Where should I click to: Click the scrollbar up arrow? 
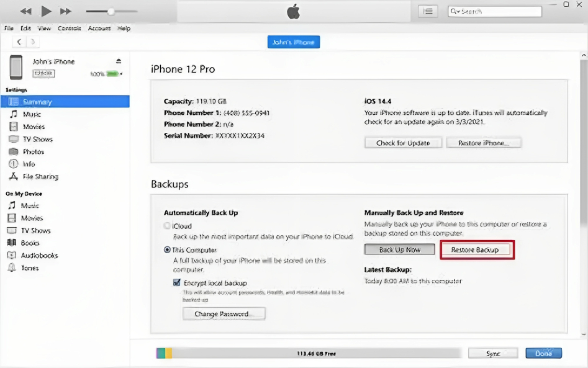[x=584, y=55]
